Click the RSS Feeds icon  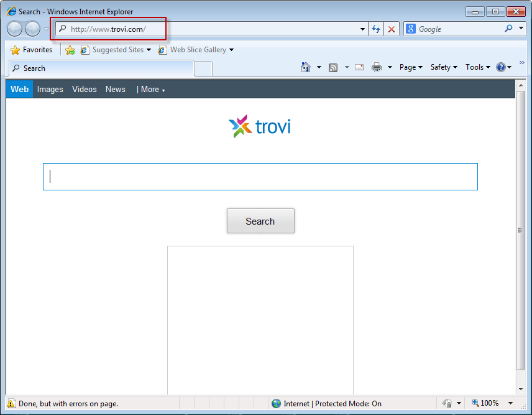tap(333, 68)
